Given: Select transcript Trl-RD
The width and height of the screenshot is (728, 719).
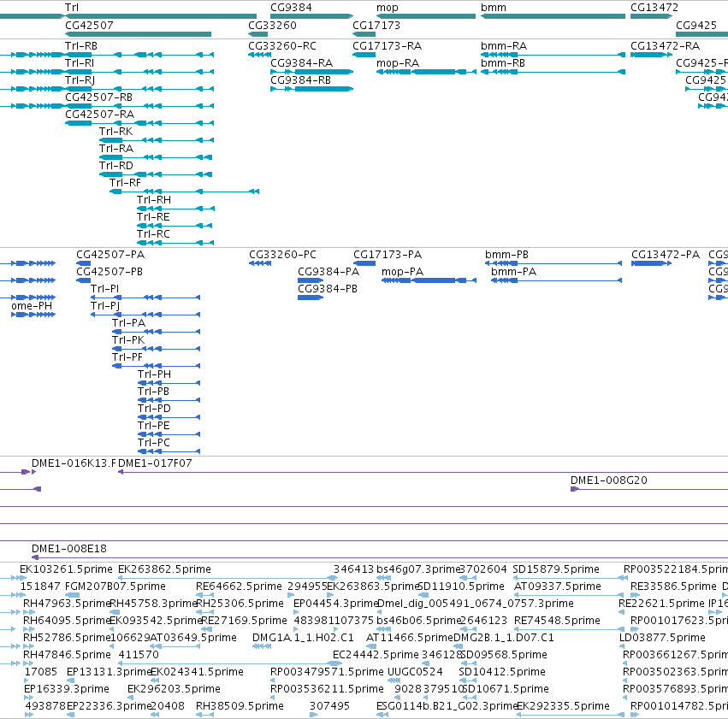Looking at the screenshot, I should click(x=116, y=166).
